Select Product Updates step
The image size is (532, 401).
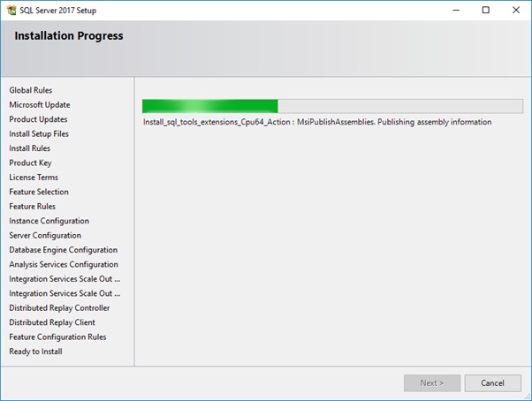(38, 119)
